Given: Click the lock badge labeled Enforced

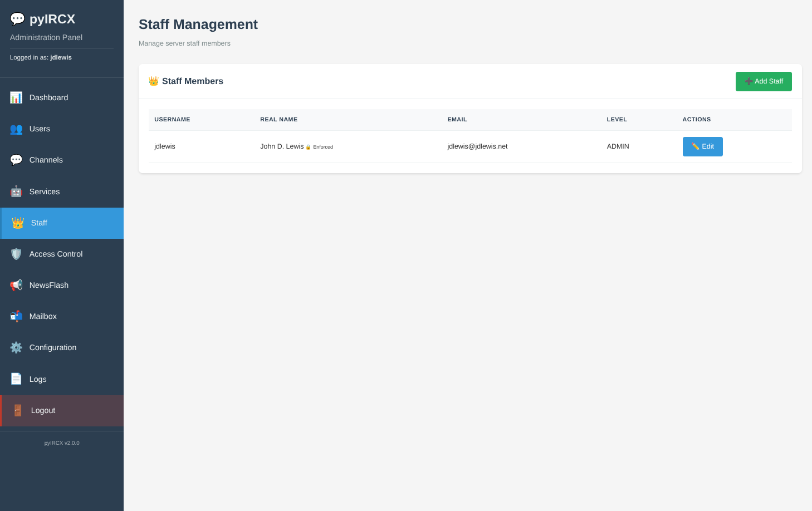Looking at the screenshot, I should 320,146.
